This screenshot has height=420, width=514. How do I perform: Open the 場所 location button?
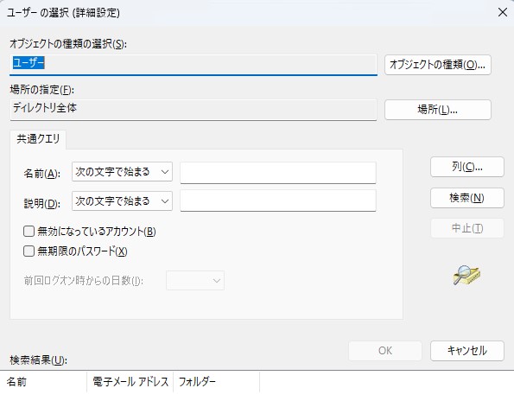pyautogui.click(x=438, y=110)
